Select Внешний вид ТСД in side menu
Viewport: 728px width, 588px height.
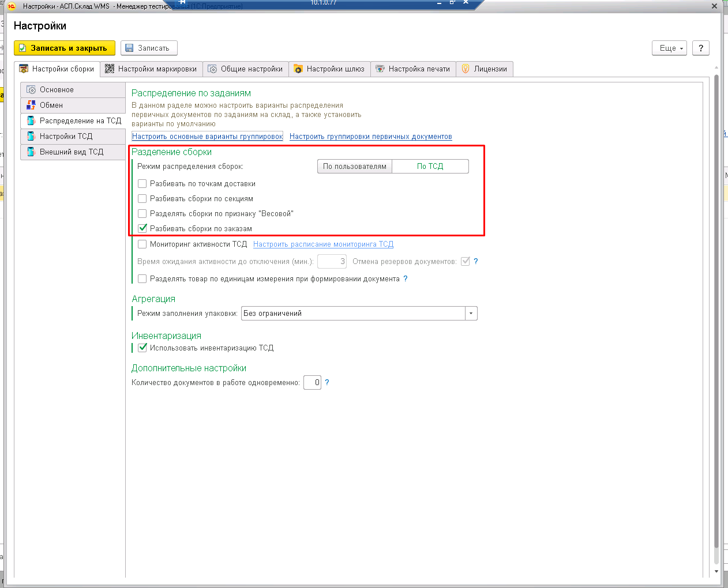(73, 152)
